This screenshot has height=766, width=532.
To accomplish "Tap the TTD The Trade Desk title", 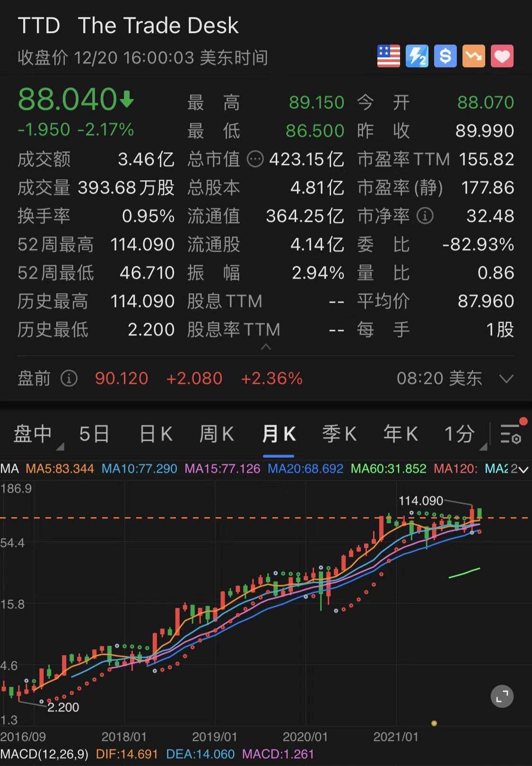I will [128, 26].
